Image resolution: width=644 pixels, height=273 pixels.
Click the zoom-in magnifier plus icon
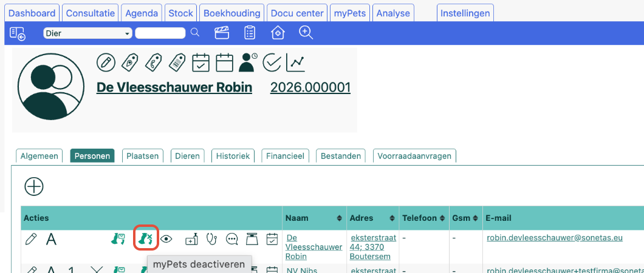click(x=306, y=33)
